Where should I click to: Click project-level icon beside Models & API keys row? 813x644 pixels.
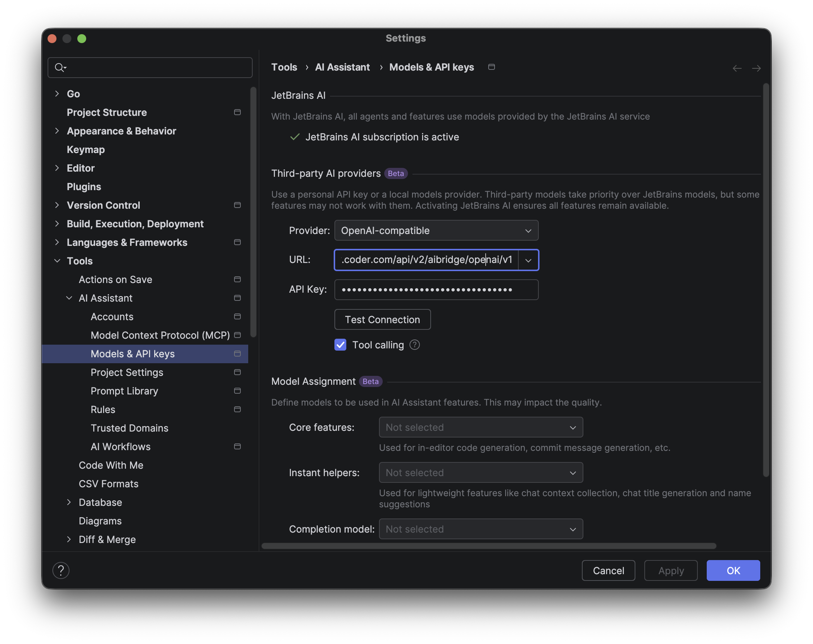click(237, 354)
